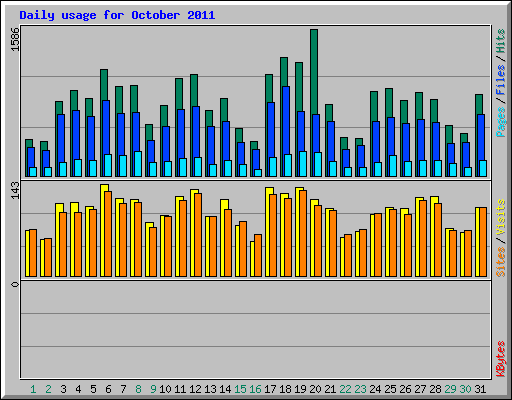Click the yellow sites bar for day 22
This screenshot has width=512, height=400.
click(342, 257)
